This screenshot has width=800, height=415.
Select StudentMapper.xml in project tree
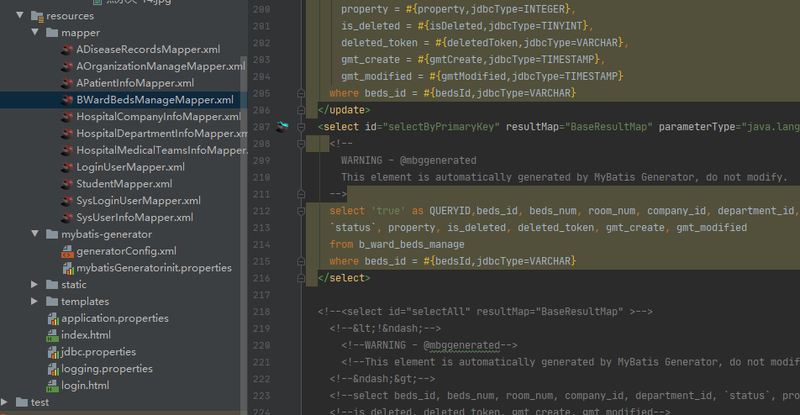(x=124, y=184)
